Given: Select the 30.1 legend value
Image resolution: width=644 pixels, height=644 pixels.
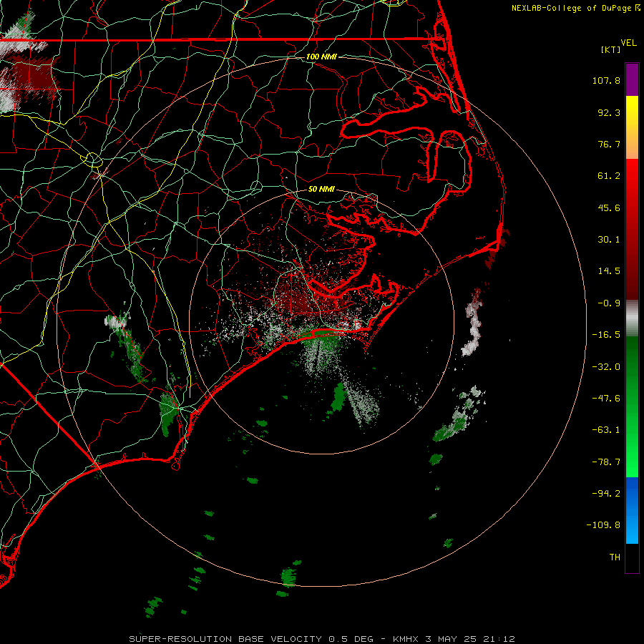Looking at the screenshot, I should coord(609,240).
